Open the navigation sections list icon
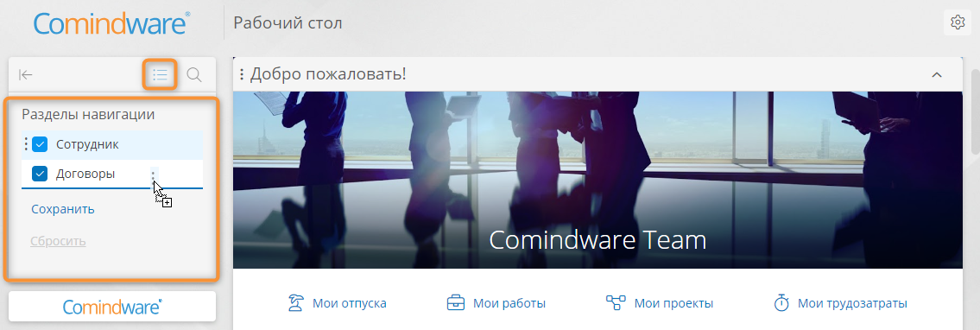Viewport: 980px width, 330px height. pos(160,75)
